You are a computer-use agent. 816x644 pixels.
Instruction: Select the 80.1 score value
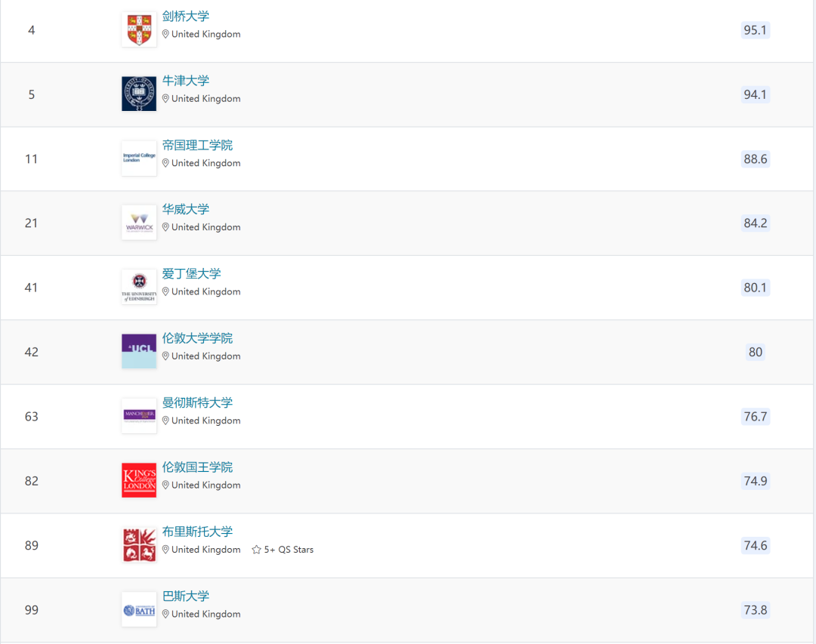tap(755, 288)
